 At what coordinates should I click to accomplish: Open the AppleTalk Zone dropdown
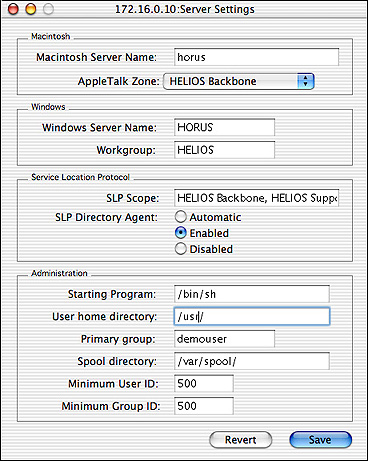point(239,81)
